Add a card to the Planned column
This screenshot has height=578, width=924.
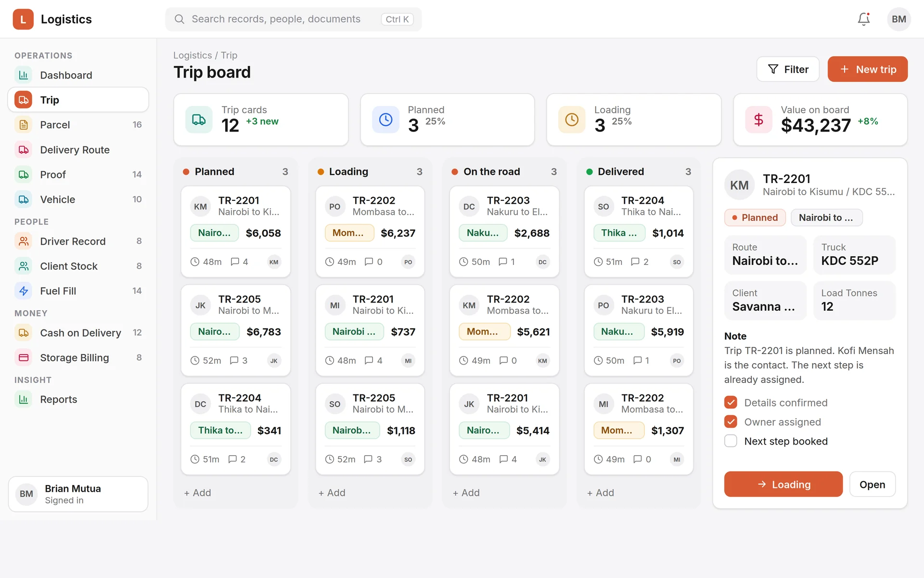click(197, 493)
